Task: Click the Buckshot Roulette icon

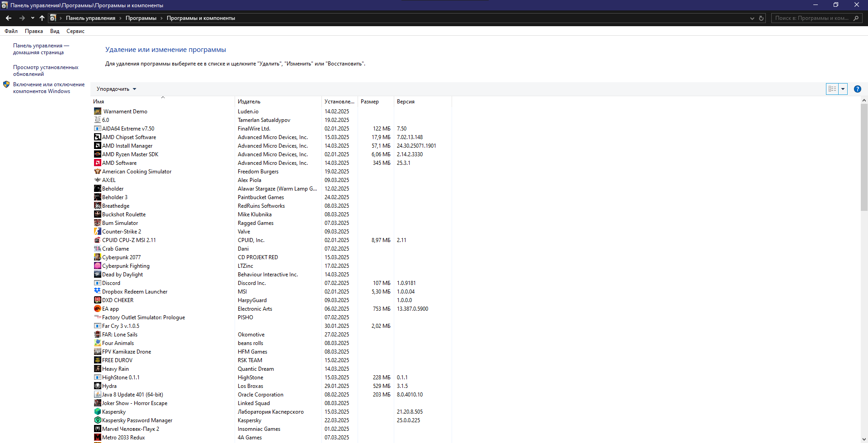Action: coord(98,215)
